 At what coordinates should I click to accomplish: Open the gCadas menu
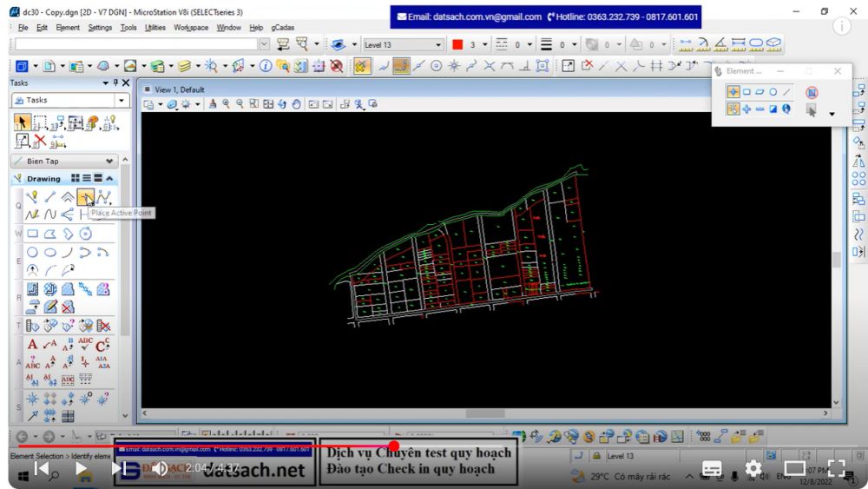click(282, 28)
